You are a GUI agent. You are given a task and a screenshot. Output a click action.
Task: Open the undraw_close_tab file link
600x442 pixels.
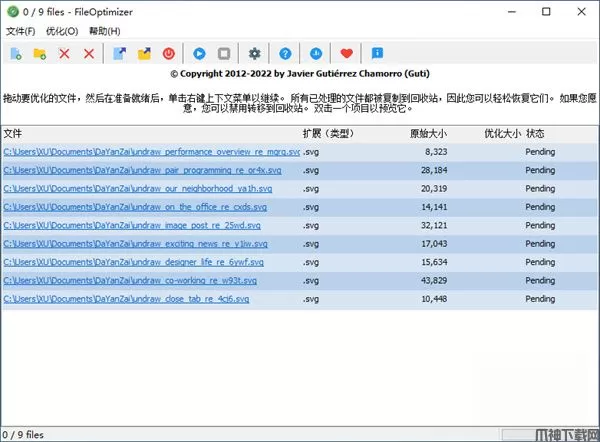click(x=126, y=299)
